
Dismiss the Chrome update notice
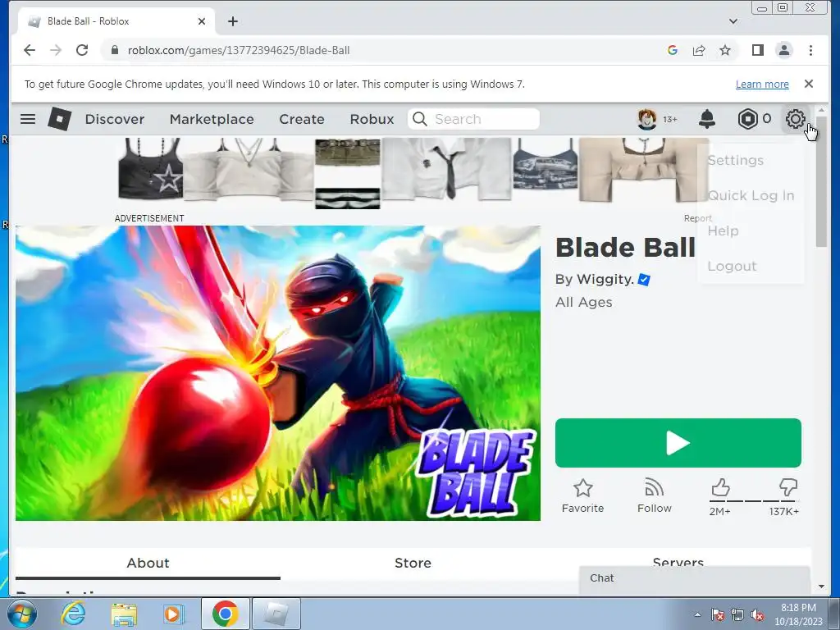tap(809, 84)
